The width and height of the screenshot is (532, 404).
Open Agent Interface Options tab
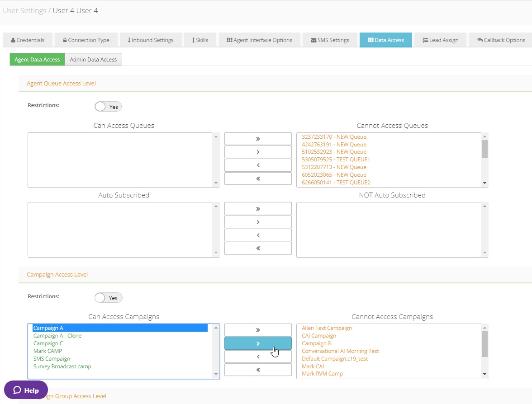(x=260, y=40)
